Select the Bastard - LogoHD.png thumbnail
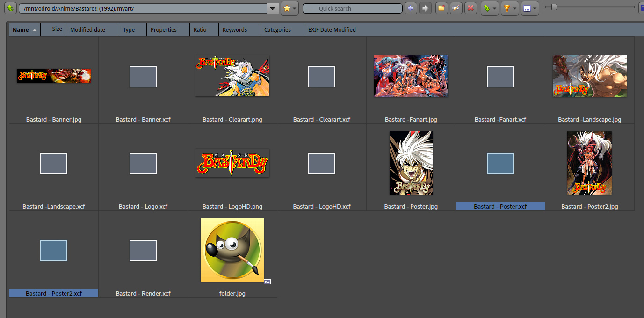Image resolution: width=644 pixels, height=318 pixels. point(232,163)
